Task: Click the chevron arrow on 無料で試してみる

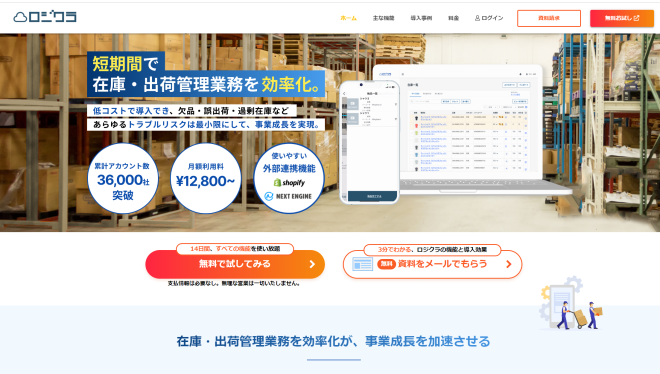Action: tap(312, 264)
